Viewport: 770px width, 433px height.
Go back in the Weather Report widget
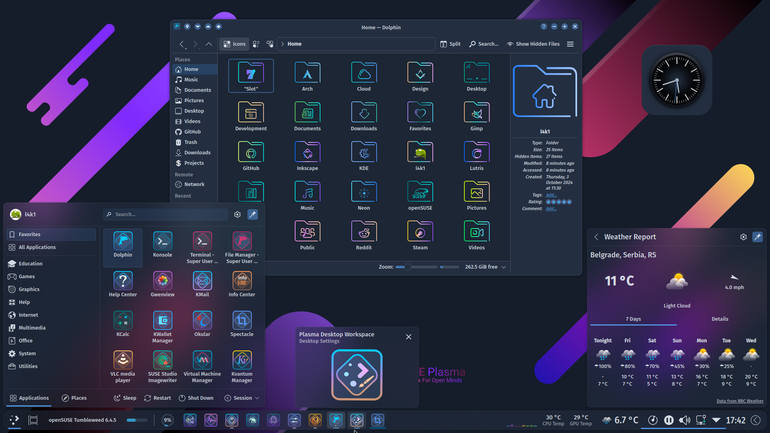596,237
